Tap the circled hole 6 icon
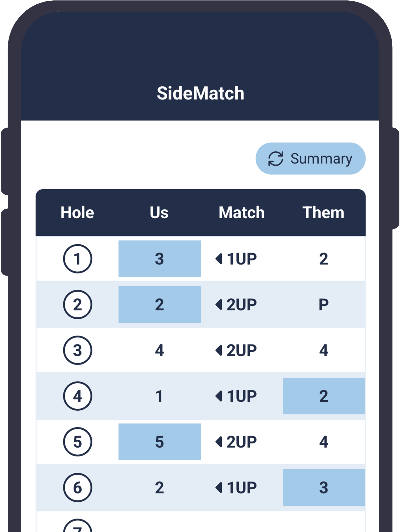The height and width of the screenshot is (532, 401). tap(77, 488)
